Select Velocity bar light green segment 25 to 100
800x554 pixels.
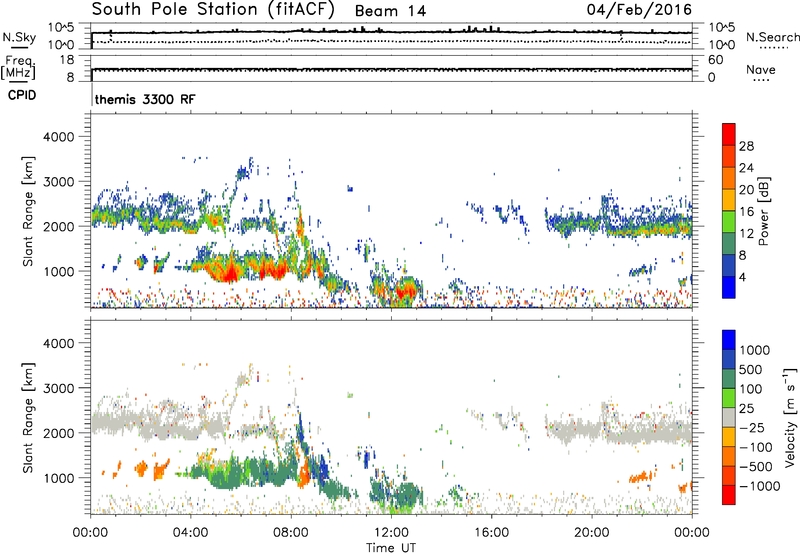(x=729, y=398)
